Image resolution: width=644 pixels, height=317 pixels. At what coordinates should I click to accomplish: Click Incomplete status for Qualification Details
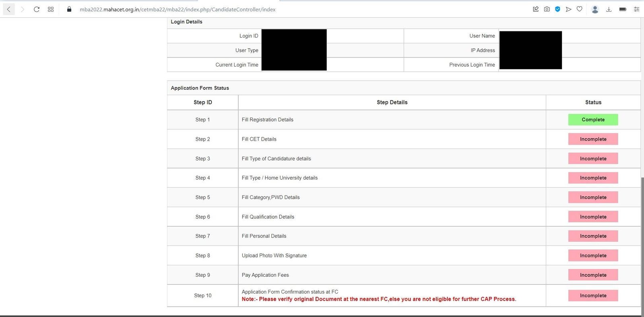593,217
